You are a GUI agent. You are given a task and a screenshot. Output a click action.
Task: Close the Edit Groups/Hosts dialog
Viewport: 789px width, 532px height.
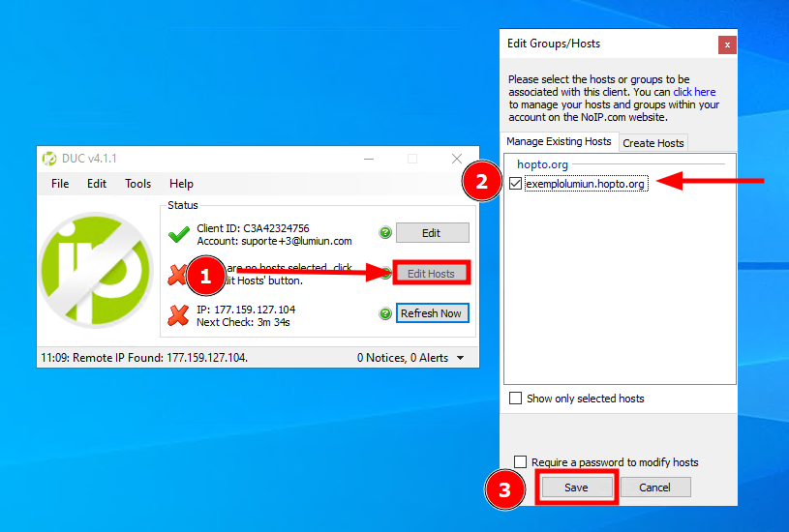(x=727, y=44)
